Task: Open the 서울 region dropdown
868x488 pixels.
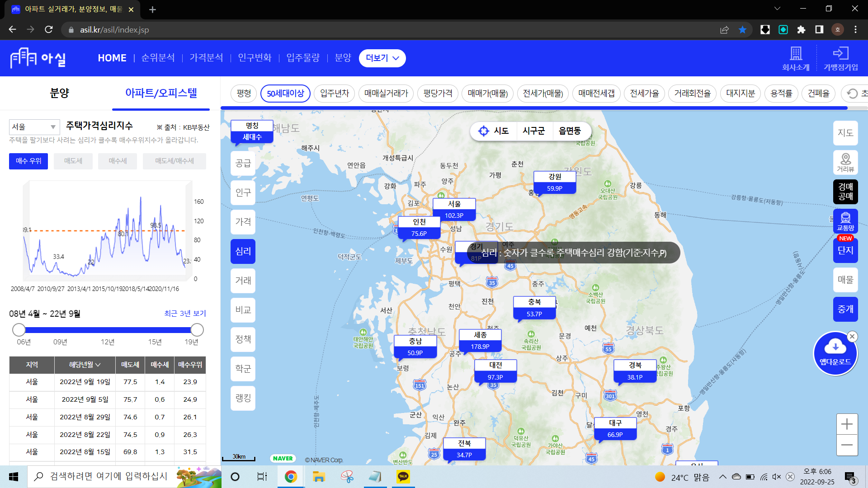Action: point(34,127)
